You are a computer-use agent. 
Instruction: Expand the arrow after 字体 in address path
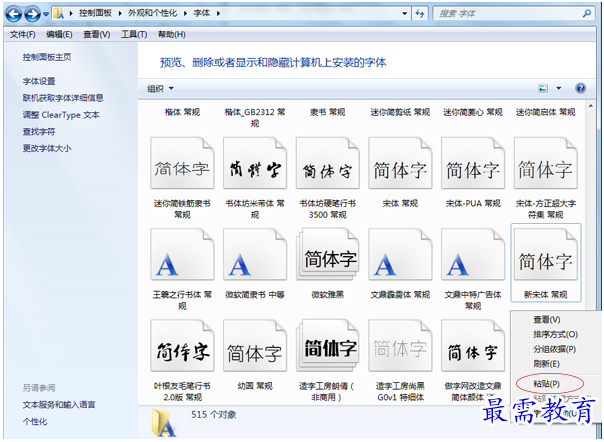coord(218,13)
